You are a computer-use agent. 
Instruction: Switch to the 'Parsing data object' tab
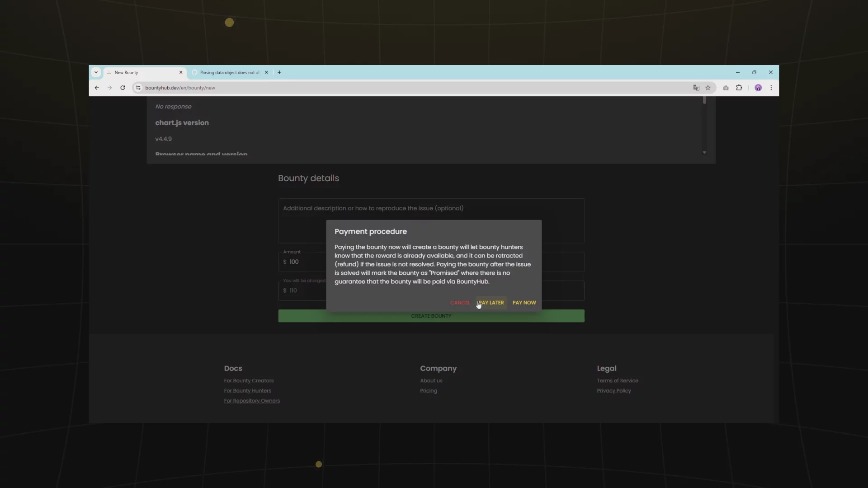pos(226,73)
